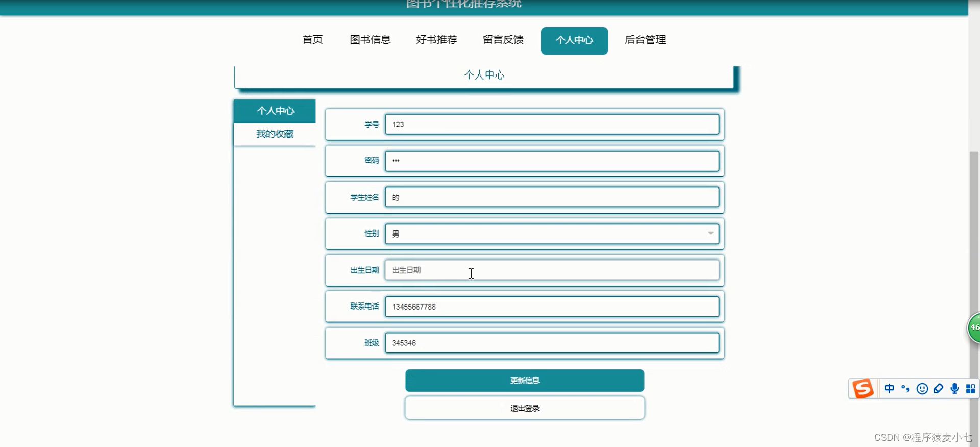Open 后台管理 link in navigation
The height and width of the screenshot is (447, 980).
(x=645, y=40)
